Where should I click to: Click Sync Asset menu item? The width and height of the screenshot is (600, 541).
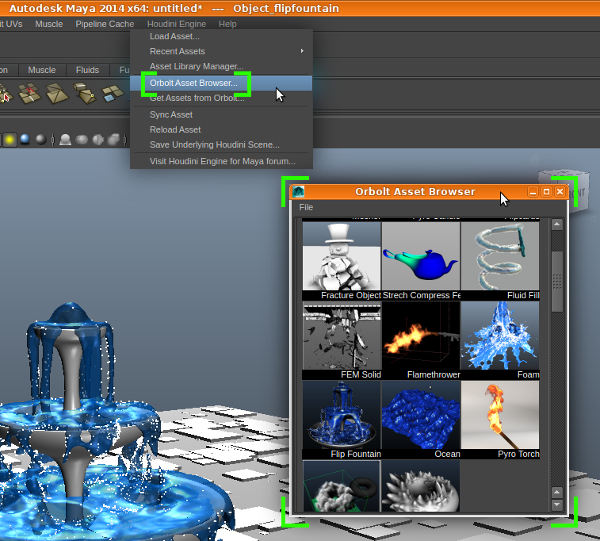click(x=221, y=115)
